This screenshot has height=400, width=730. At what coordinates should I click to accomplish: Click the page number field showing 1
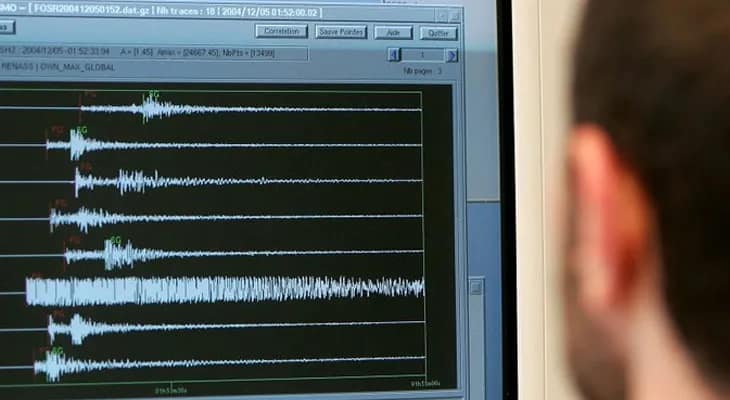tap(423, 55)
